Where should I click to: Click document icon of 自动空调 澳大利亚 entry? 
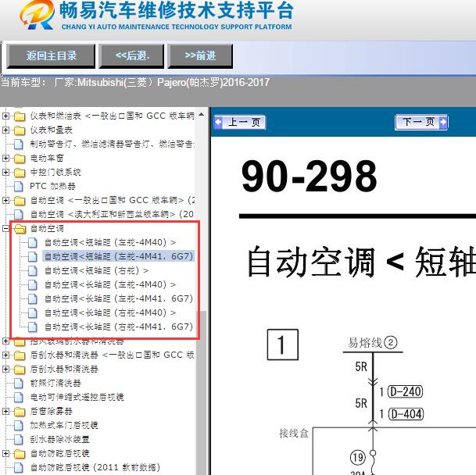click(x=19, y=215)
